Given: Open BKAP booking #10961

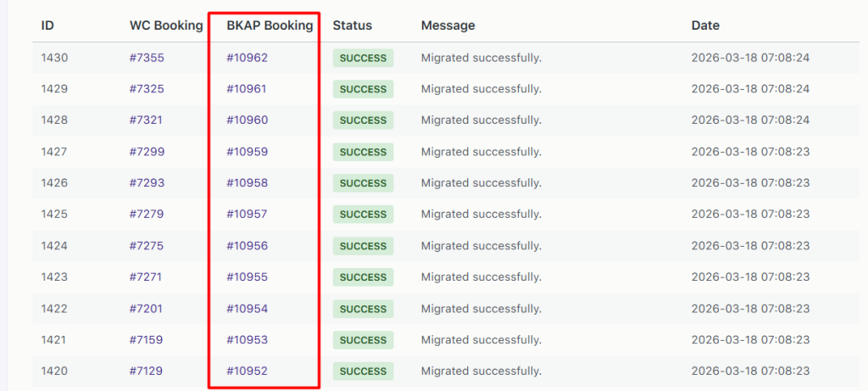Looking at the screenshot, I should [x=248, y=89].
